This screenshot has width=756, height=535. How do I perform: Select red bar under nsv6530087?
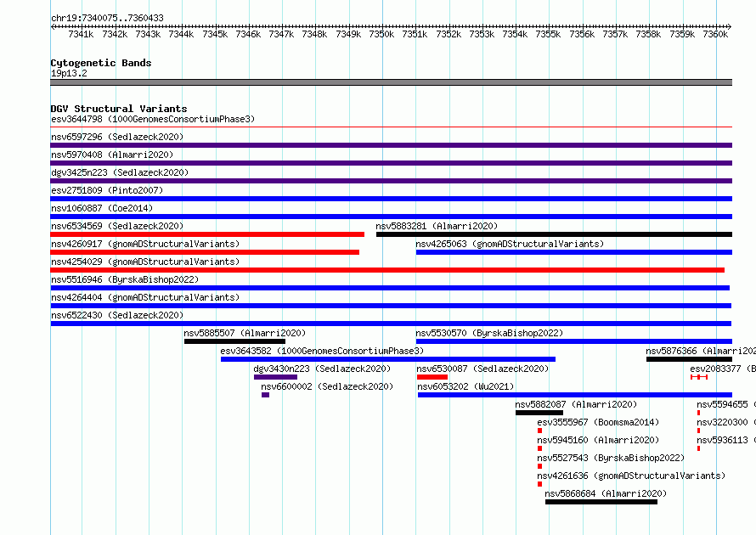tap(432, 377)
